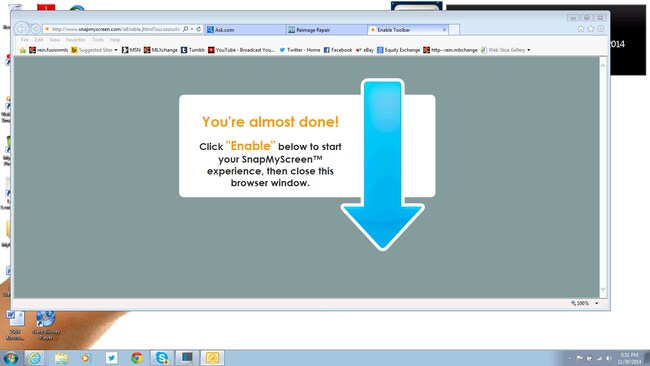Open the Favorites menu
Screen dimensions: 650x366
[x=75, y=40]
